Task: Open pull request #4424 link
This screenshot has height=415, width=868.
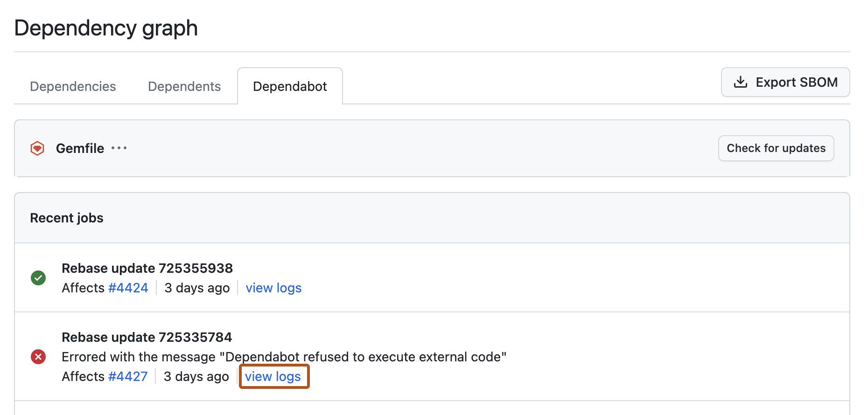Action: [128, 288]
